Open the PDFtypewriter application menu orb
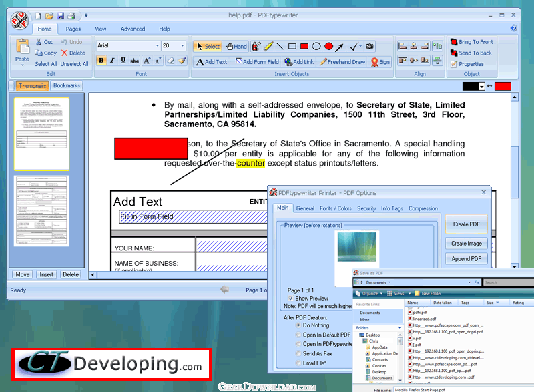Viewport: 534px width, 392px height. pos(20,21)
